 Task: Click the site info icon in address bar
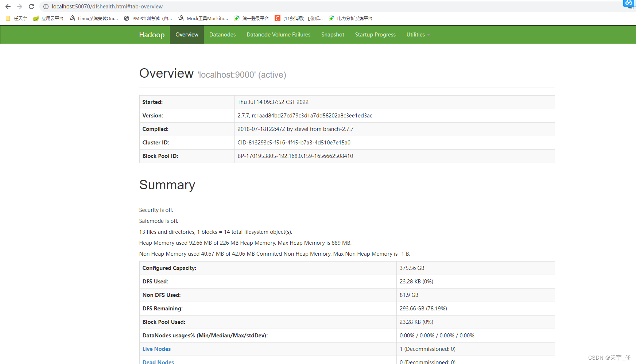pyautogui.click(x=46, y=7)
